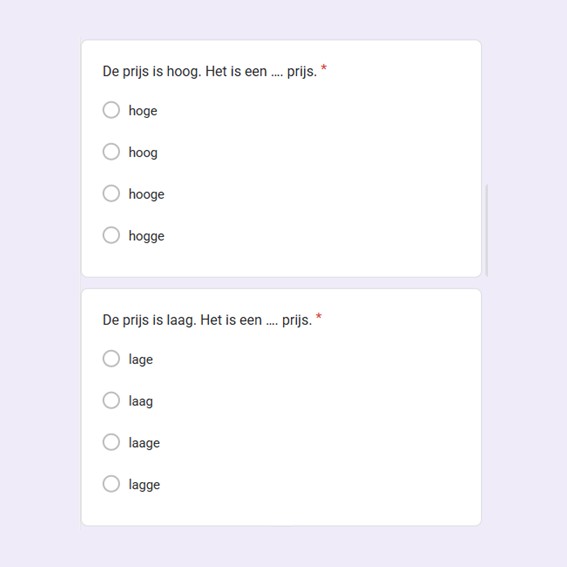Image resolution: width=567 pixels, height=567 pixels.
Task: Choose the 'hooge' radio circle
Action: click(111, 193)
